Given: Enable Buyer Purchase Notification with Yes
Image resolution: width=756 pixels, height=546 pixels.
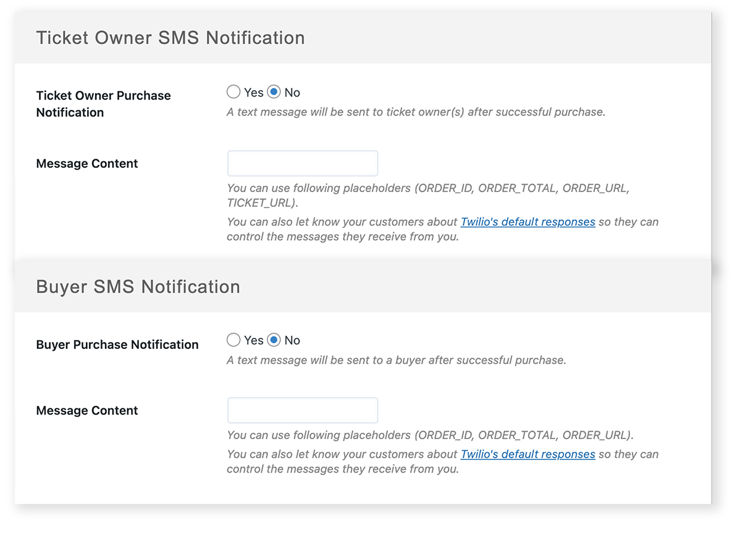Looking at the screenshot, I should [233, 339].
